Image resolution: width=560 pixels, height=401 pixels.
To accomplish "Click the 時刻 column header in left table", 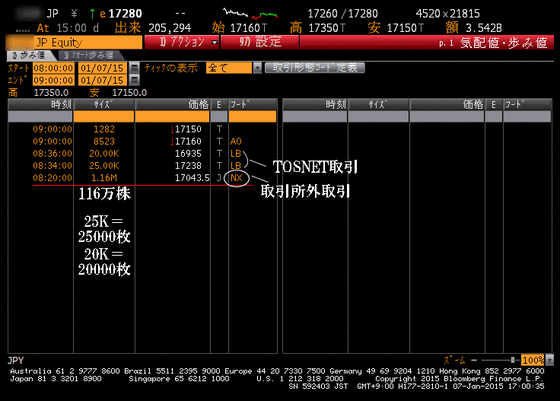I will point(41,105).
